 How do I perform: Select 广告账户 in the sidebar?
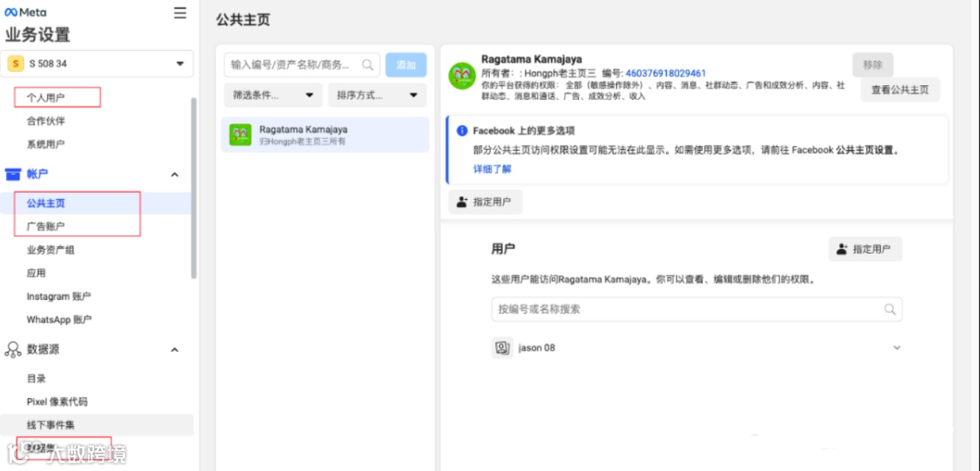click(x=46, y=226)
